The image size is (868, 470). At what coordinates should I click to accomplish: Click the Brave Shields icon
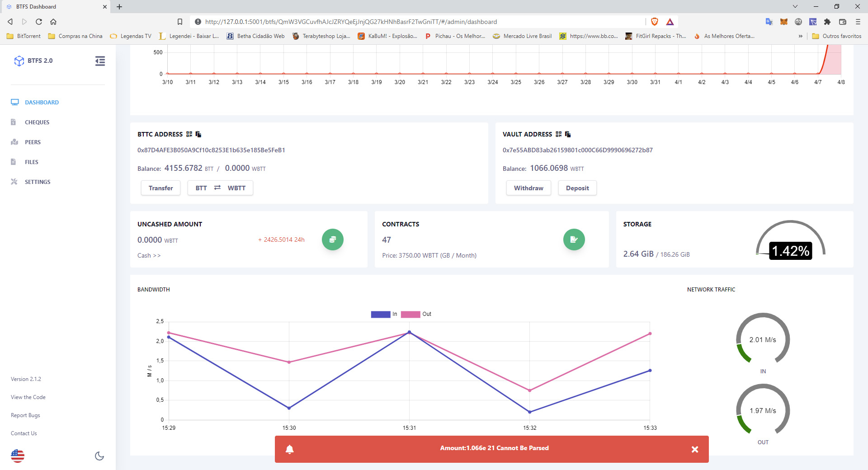pyautogui.click(x=655, y=22)
